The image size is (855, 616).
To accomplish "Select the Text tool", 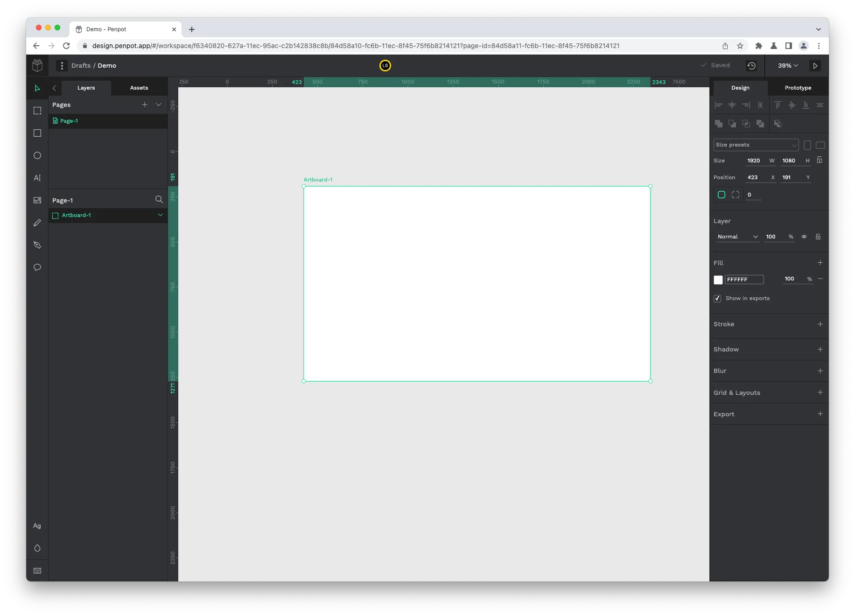I will (x=37, y=178).
